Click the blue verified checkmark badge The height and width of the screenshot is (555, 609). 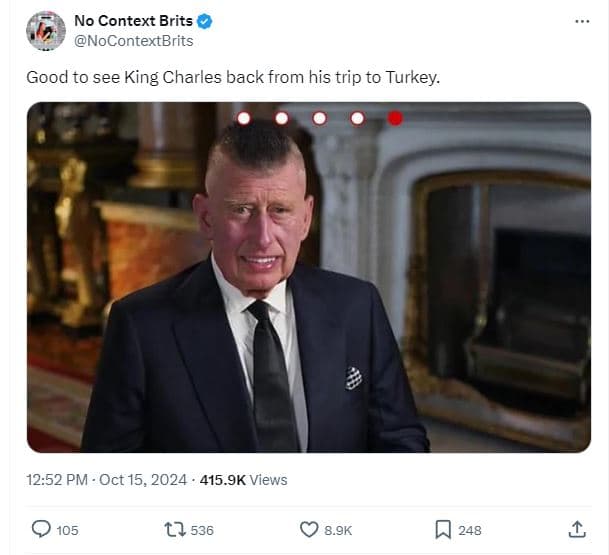(x=205, y=21)
